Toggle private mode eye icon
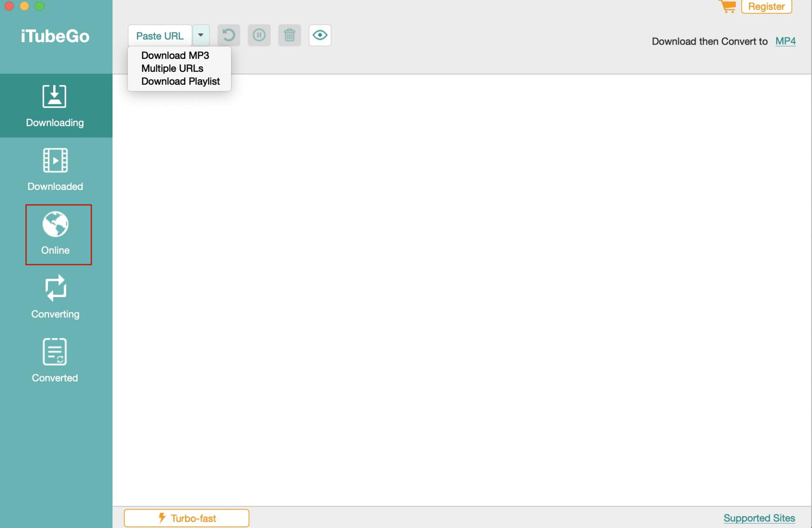The image size is (812, 528). pyautogui.click(x=320, y=35)
